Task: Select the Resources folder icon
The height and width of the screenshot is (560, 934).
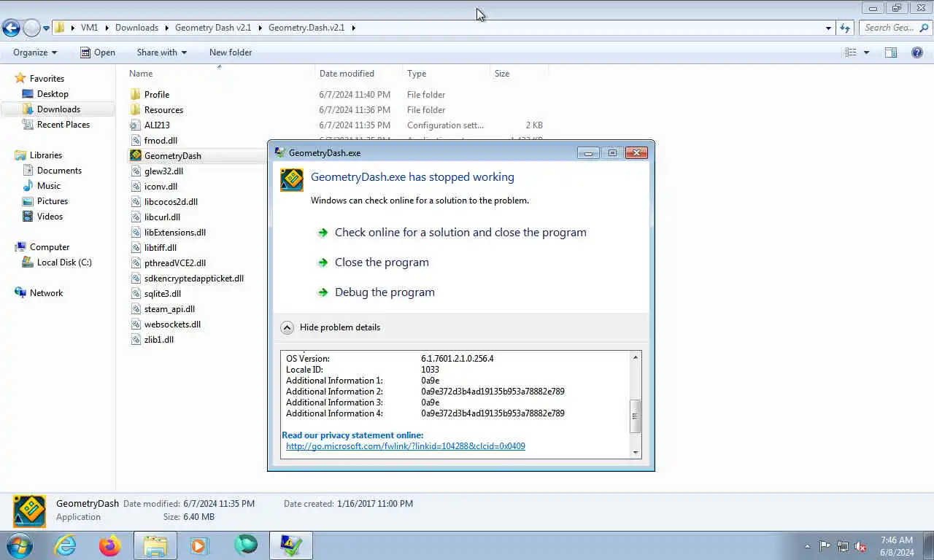Action: coord(135,110)
